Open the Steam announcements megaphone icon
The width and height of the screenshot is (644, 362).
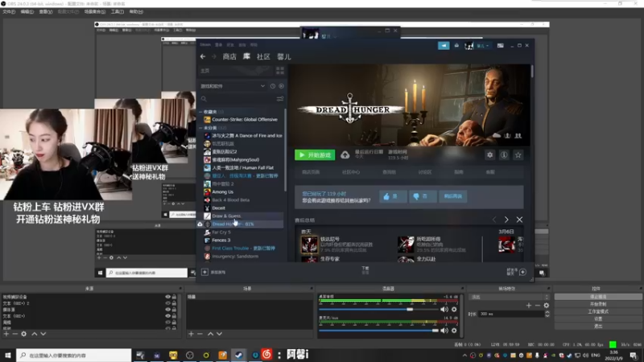coord(444,46)
